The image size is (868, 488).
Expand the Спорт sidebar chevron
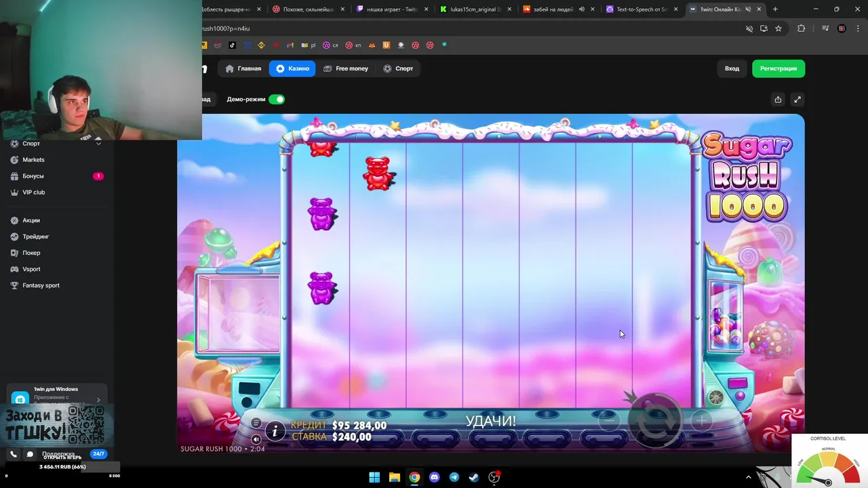98,144
